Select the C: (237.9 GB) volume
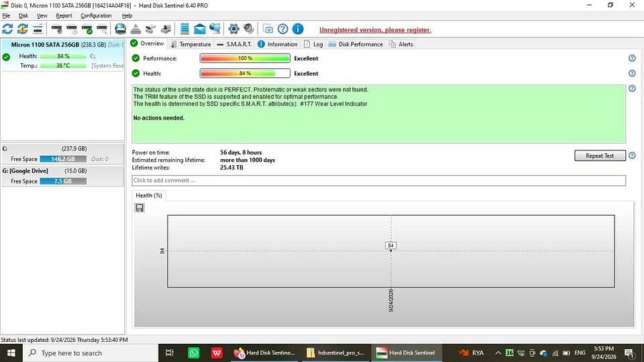The image size is (644, 362). tap(62, 154)
